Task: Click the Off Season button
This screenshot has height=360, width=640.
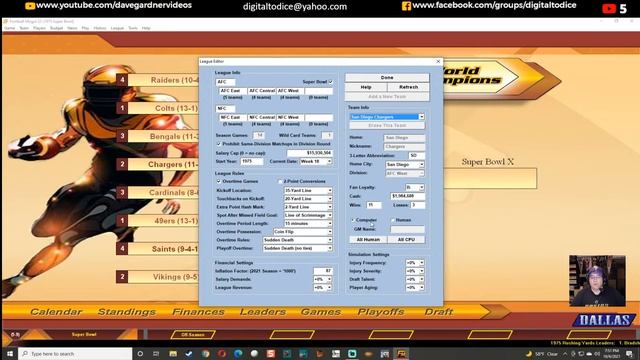Action: click(193, 335)
